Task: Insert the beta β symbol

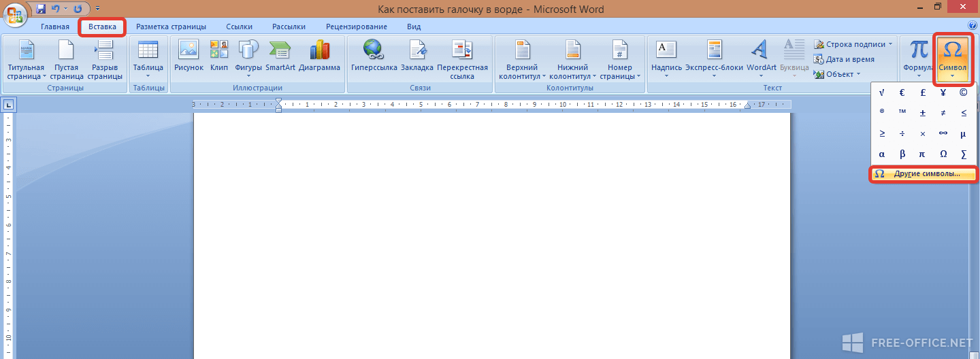Action: pos(902,154)
